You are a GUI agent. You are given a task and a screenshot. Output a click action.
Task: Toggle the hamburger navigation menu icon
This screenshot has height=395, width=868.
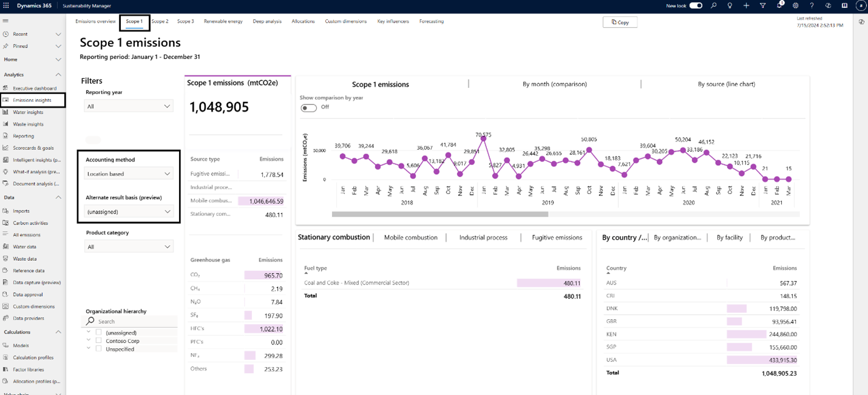point(5,21)
